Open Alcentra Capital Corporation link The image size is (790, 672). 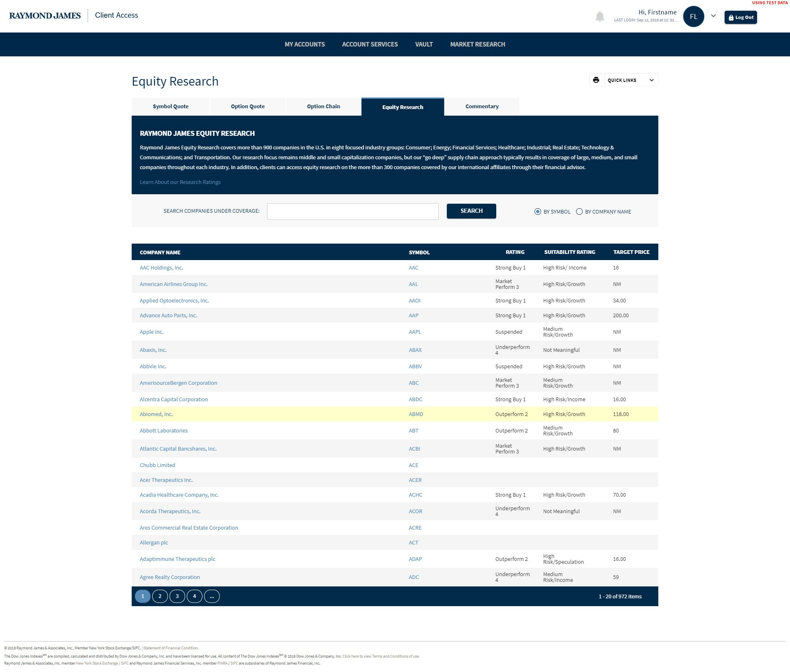pyautogui.click(x=174, y=399)
